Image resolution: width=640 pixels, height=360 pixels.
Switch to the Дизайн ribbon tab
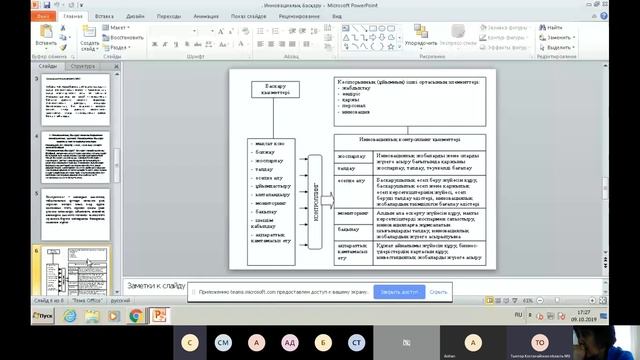click(135, 16)
